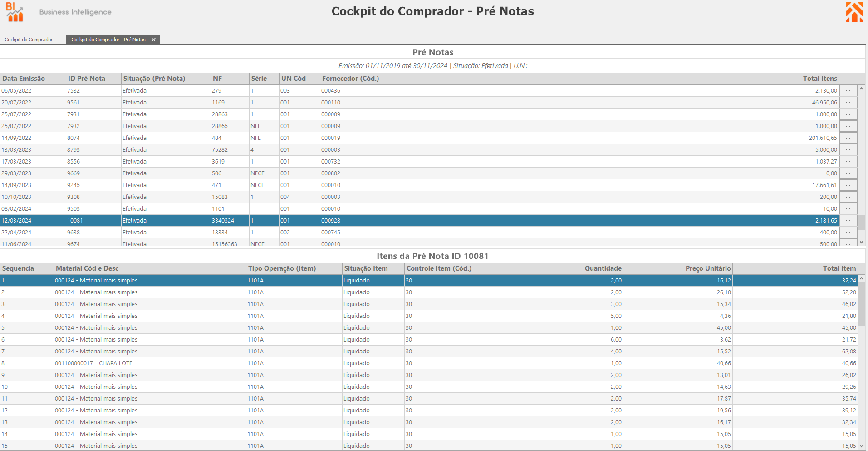The width and height of the screenshot is (868, 451).
Task: Open the ellipsis button for Pré Nota 9308
Action: click(848, 197)
